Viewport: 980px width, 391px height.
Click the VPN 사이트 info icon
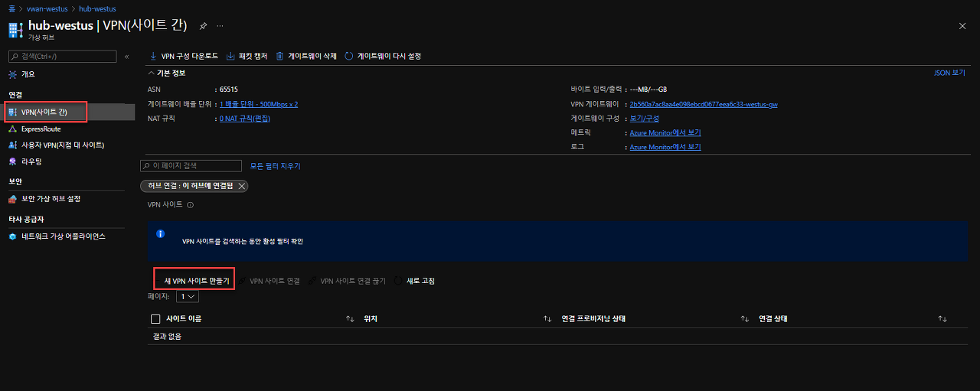[x=191, y=205]
